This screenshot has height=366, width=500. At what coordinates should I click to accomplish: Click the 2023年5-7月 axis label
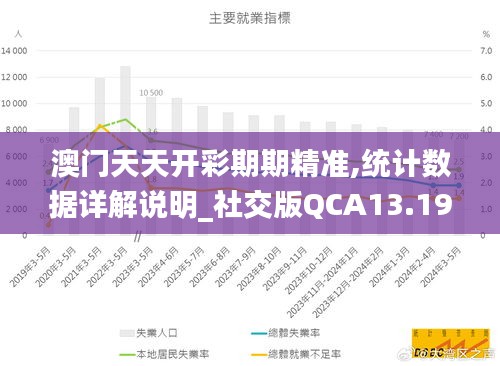coord(184,267)
